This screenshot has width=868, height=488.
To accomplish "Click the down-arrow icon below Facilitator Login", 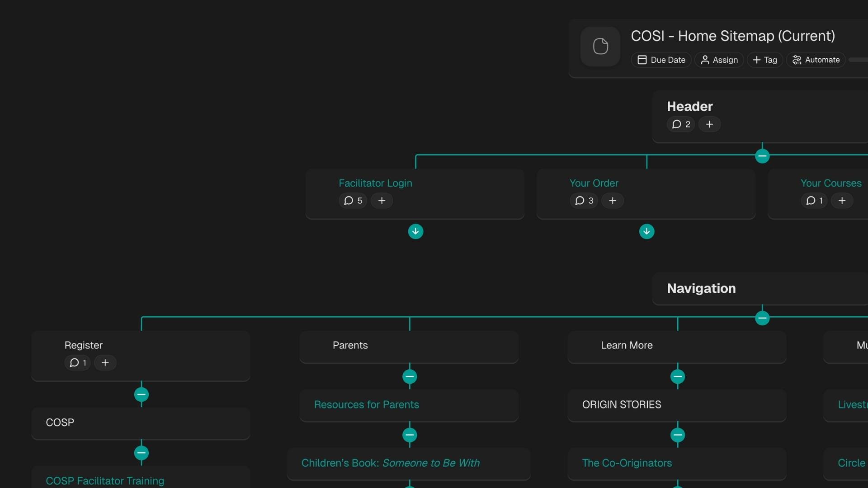I will point(415,231).
